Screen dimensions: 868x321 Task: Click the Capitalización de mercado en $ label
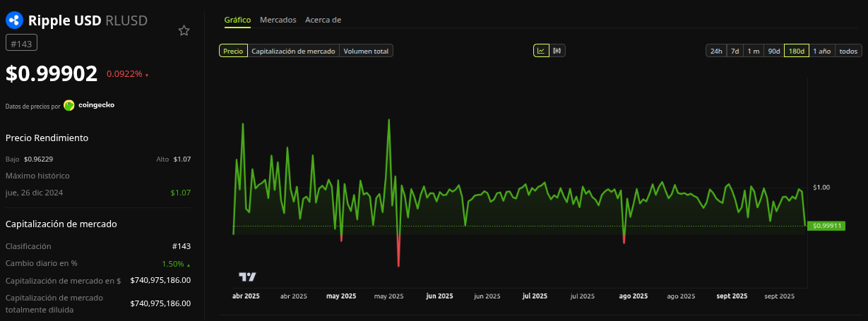pos(63,281)
